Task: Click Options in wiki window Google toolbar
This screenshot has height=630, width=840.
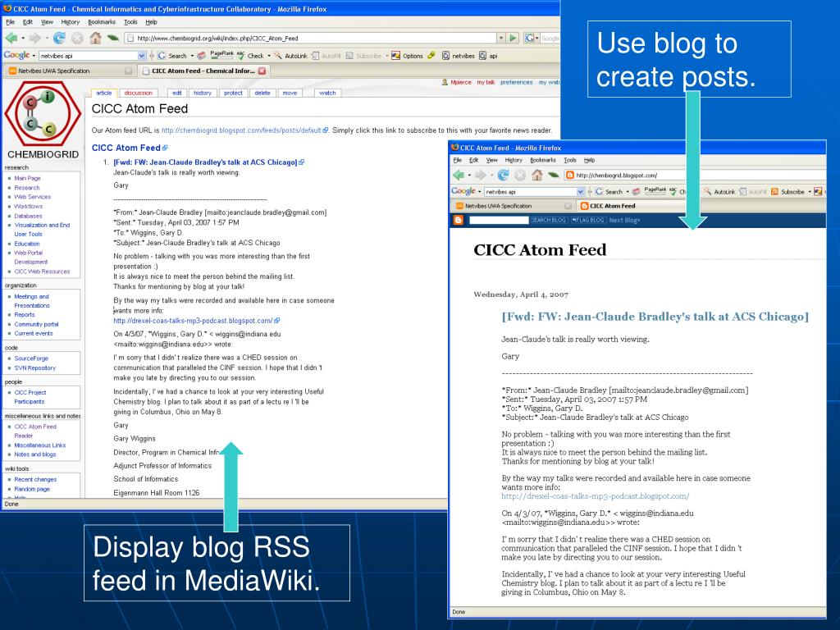Action: point(407,56)
